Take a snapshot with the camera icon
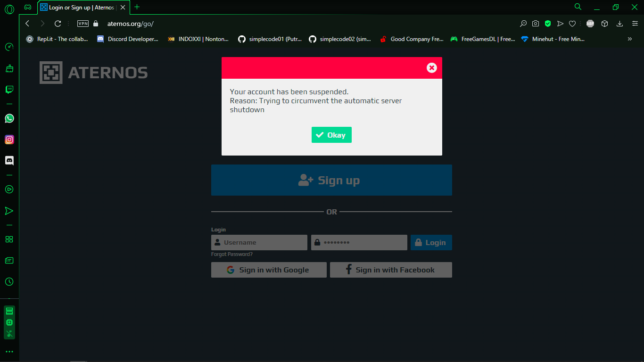Image resolution: width=644 pixels, height=362 pixels. click(x=536, y=24)
